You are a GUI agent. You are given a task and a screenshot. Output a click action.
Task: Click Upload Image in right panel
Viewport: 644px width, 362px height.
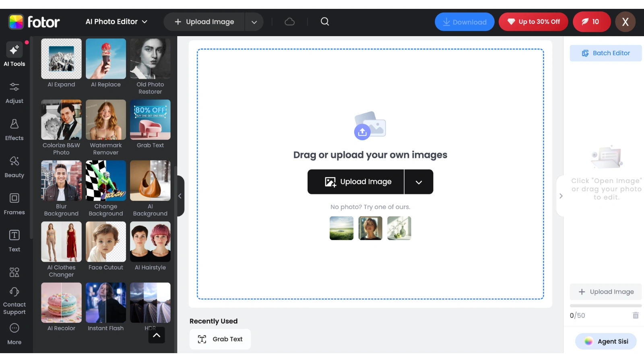coord(606,292)
